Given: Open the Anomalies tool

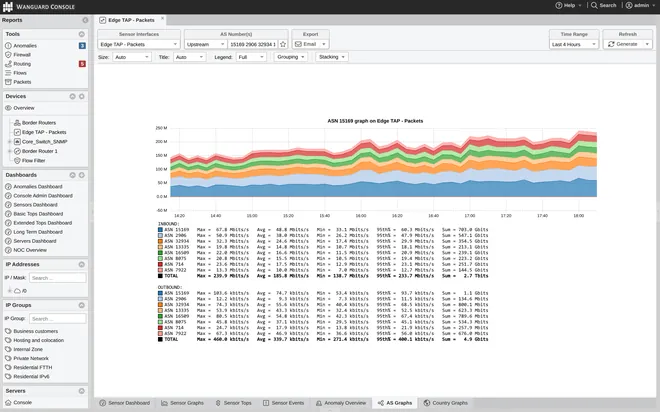Looking at the screenshot, I should point(25,45).
